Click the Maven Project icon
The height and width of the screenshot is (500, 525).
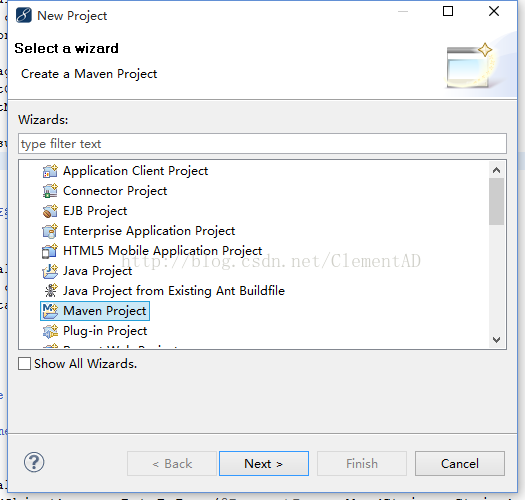click(x=51, y=311)
